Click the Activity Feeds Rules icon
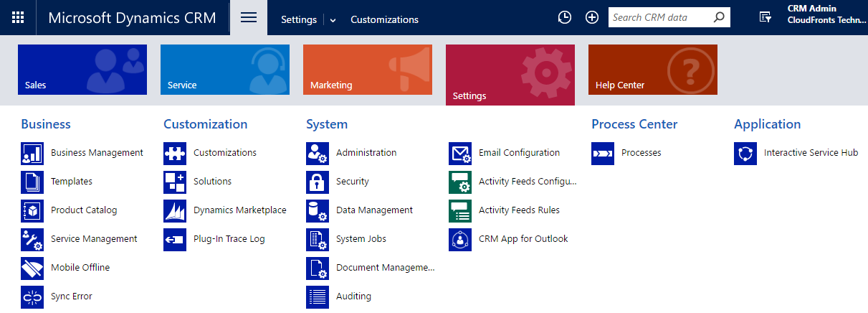 click(x=460, y=211)
